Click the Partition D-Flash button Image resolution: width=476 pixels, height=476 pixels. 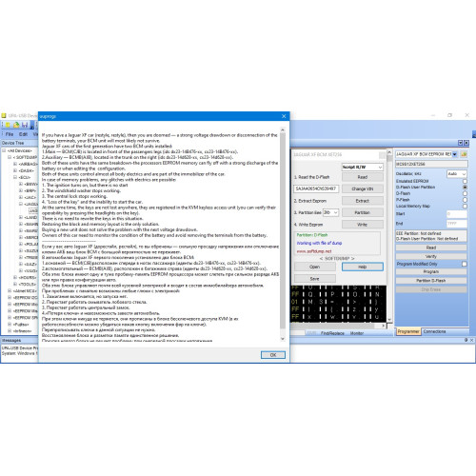click(431, 281)
